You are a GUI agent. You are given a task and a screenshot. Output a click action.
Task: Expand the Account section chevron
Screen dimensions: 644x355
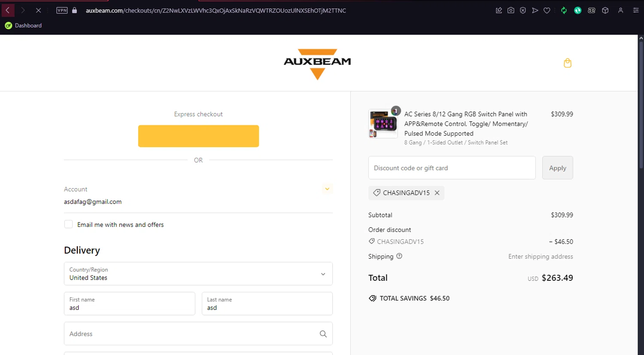(x=327, y=189)
